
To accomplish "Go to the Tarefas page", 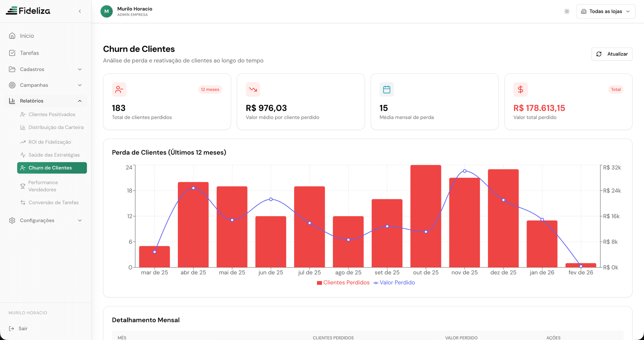I will (30, 53).
